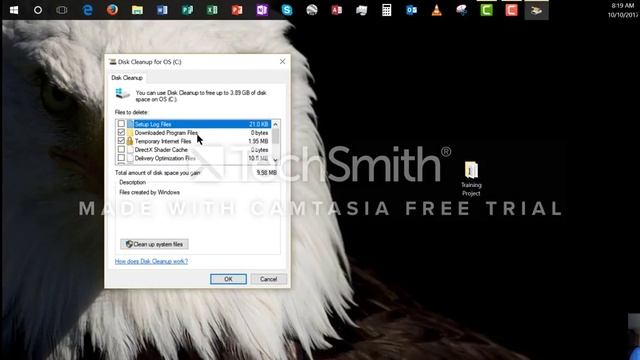Select the active Disk Cleanup taskbar icon
This screenshot has width=640, height=360.
click(536, 10)
